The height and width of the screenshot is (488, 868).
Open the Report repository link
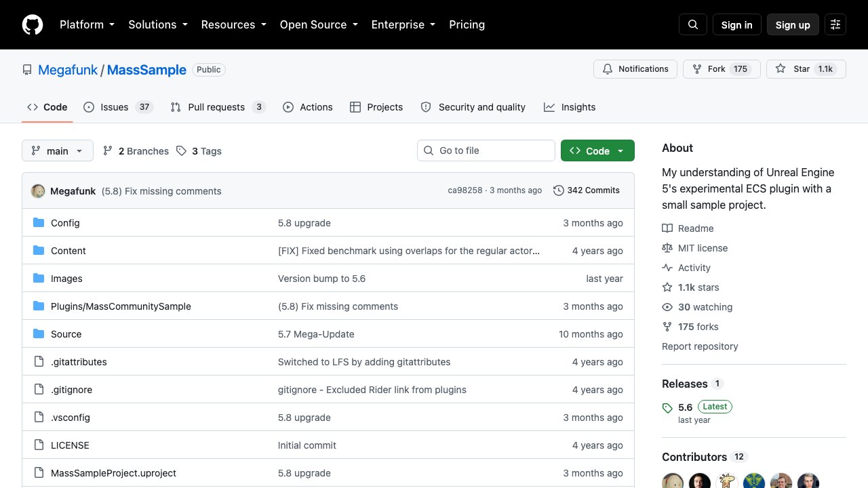pos(700,346)
